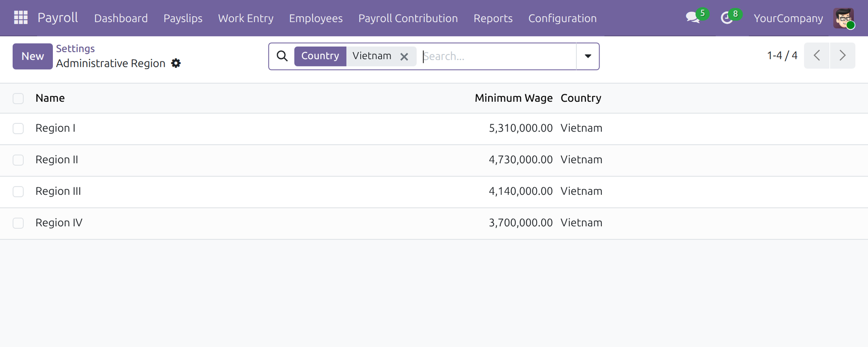Open the Region III record
Viewport: 868px width, 347px height.
point(58,192)
